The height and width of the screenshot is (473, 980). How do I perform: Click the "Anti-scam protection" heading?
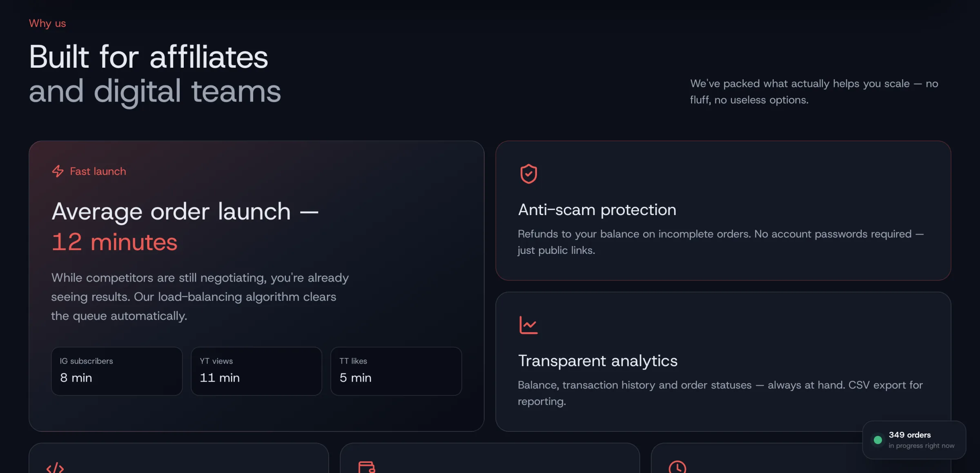[597, 210]
